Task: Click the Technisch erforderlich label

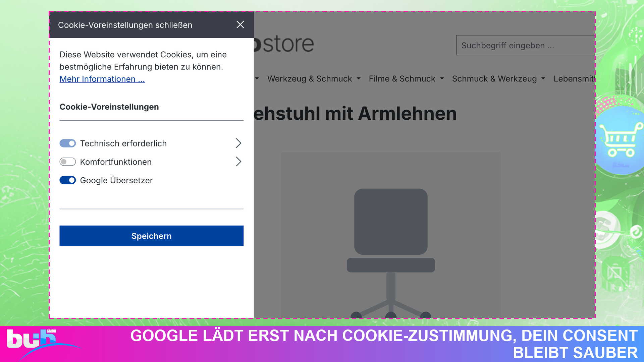Action: coord(123,143)
